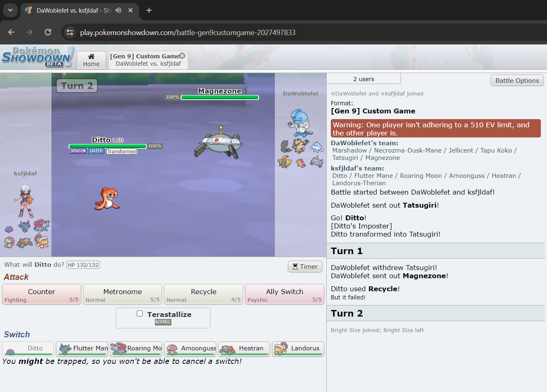
Task: Click the EV limit warning message
Action: [x=436, y=129]
